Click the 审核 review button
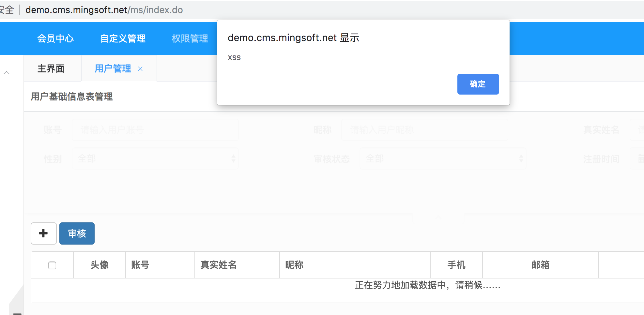 click(x=77, y=233)
